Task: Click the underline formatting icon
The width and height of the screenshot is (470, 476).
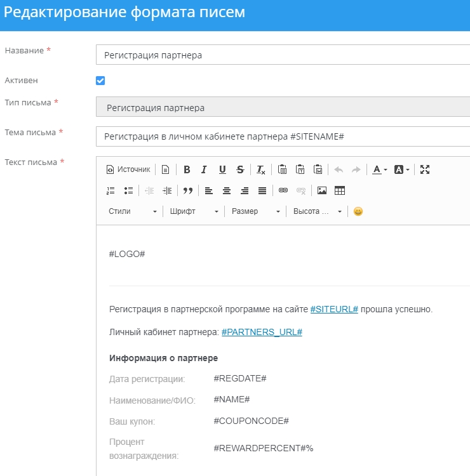Action: coord(222,169)
